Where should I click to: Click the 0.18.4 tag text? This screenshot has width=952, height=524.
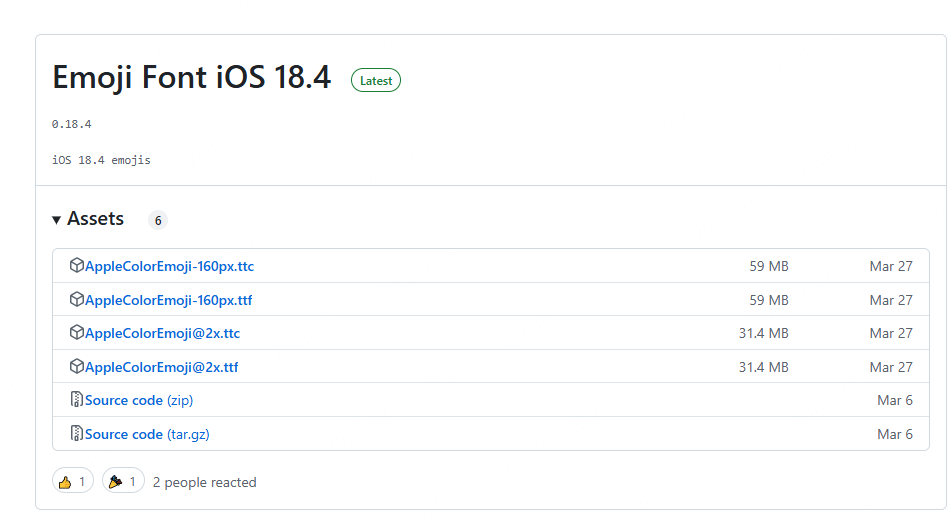72,124
